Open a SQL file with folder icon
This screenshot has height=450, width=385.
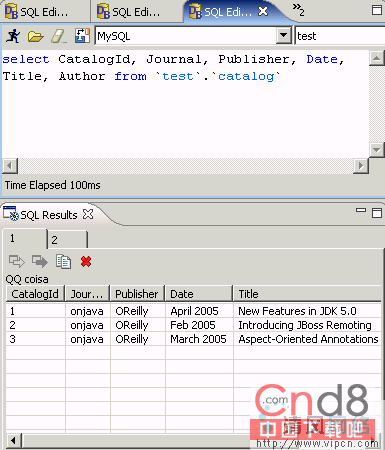pyautogui.click(x=35, y=36)
